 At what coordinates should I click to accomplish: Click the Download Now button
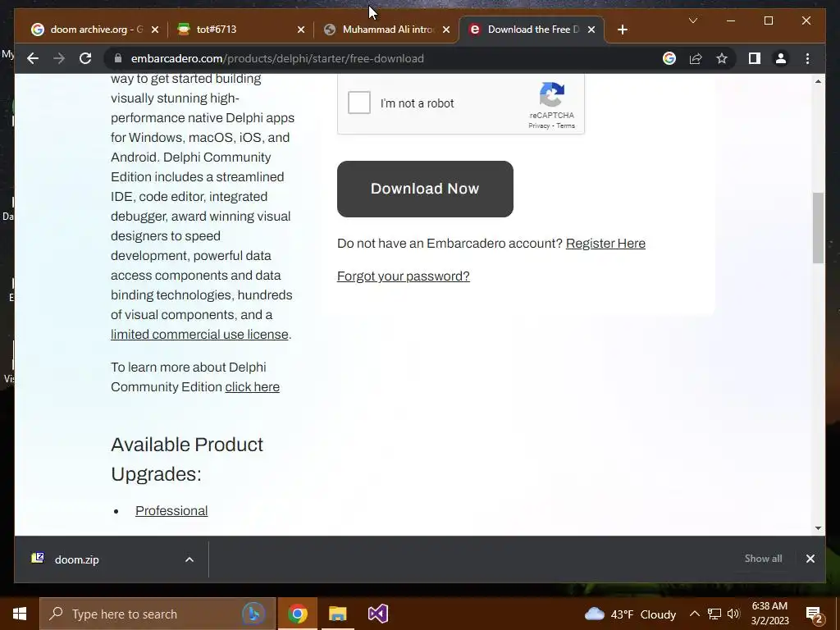(425, 189)
